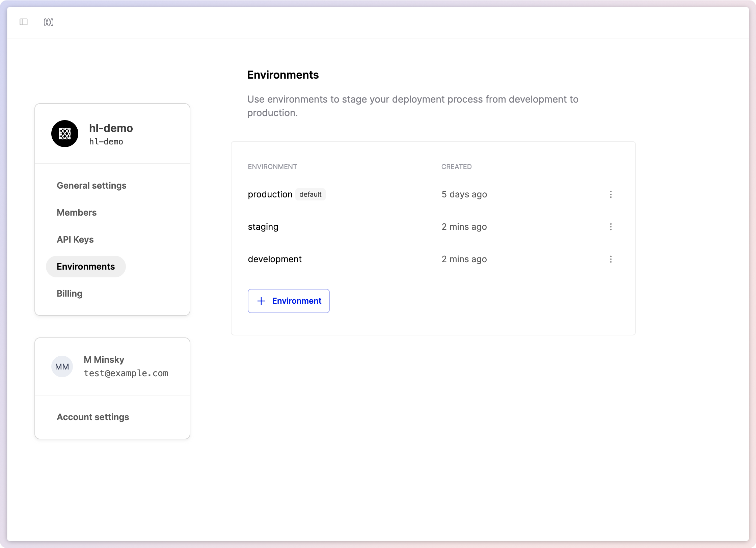Screen dimensions: 756x548
Task: Open the production row options menu
Action: [x=611, y=194]
